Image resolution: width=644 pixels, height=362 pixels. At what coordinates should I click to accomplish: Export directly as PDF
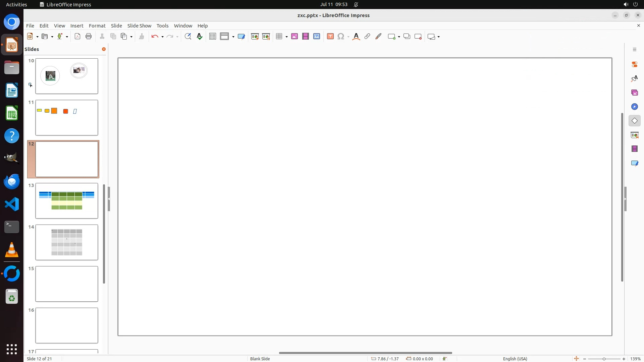coord(77,37)
